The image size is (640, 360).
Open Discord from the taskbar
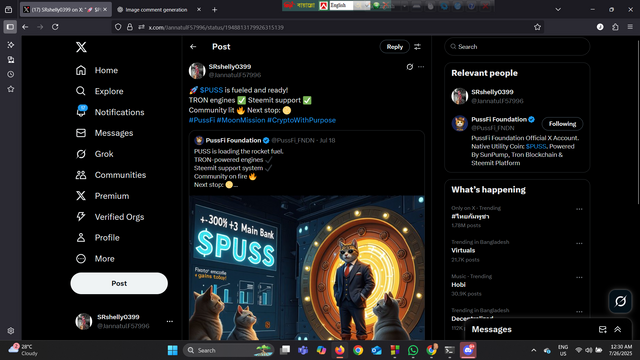click(468, 350)
